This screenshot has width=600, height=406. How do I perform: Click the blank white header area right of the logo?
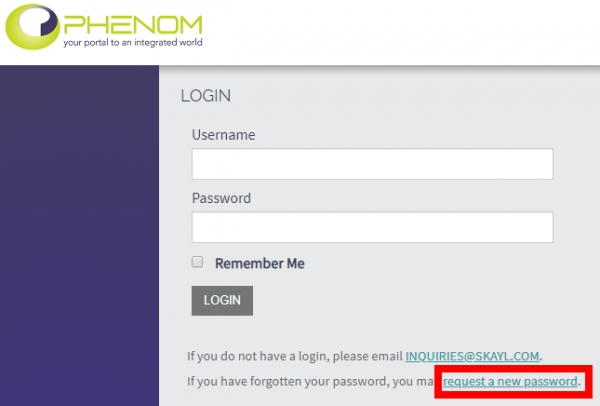click(x=420, y=30)
